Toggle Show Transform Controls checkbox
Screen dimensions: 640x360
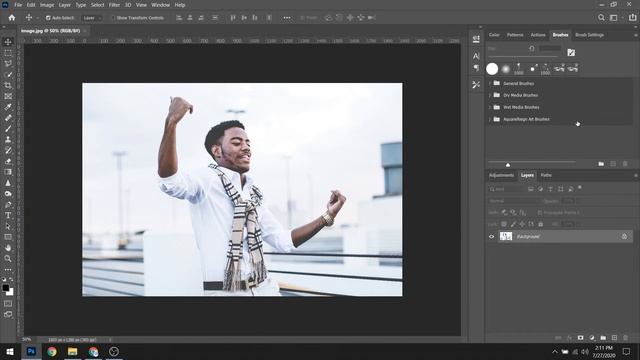point(113,18)
